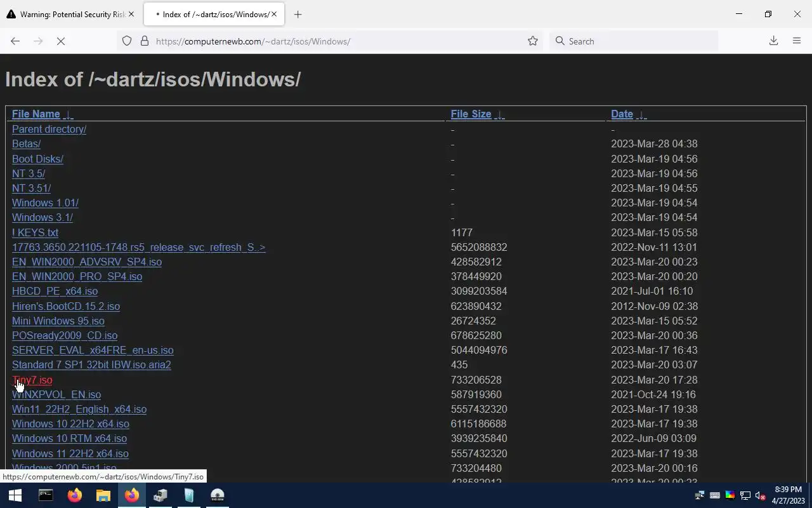Image resolution: width=812 pixels, height=508 pixels.
Task: Open a new tab with the plus button
Action: [x=298, y=14]
